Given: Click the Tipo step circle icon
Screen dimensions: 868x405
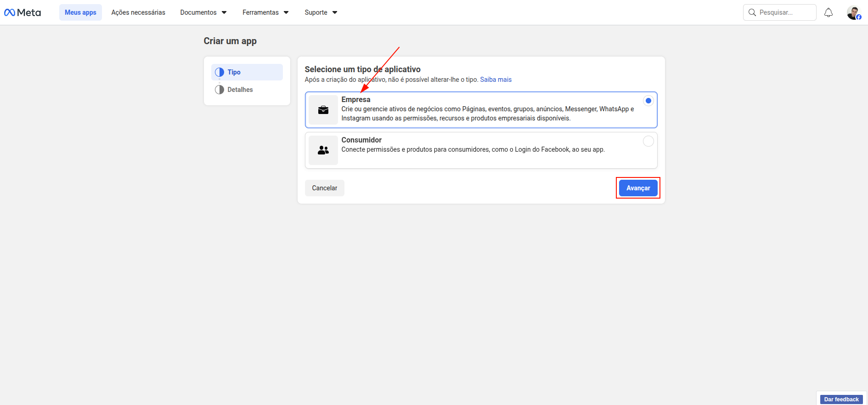Looking at the screenshot, I should point(220,72).
